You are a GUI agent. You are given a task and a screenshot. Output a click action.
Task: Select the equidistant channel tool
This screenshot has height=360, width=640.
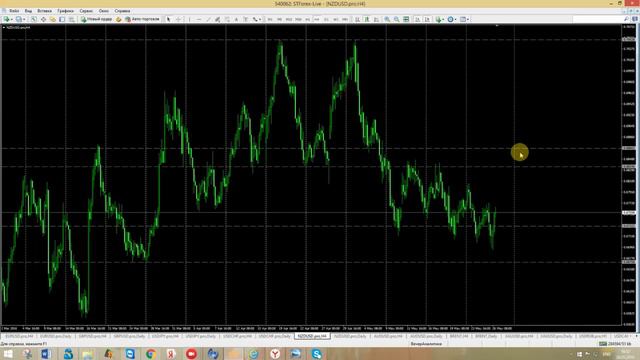218,19
